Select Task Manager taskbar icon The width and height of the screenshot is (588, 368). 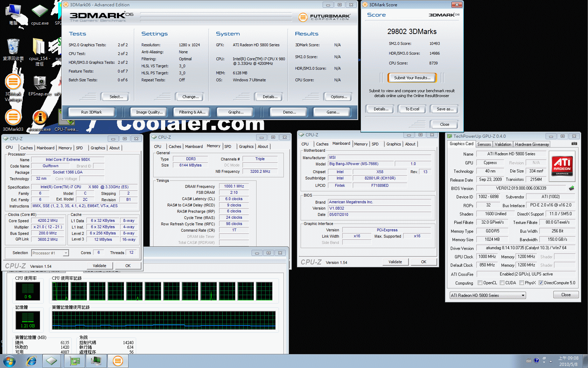(x=96, y=361)
